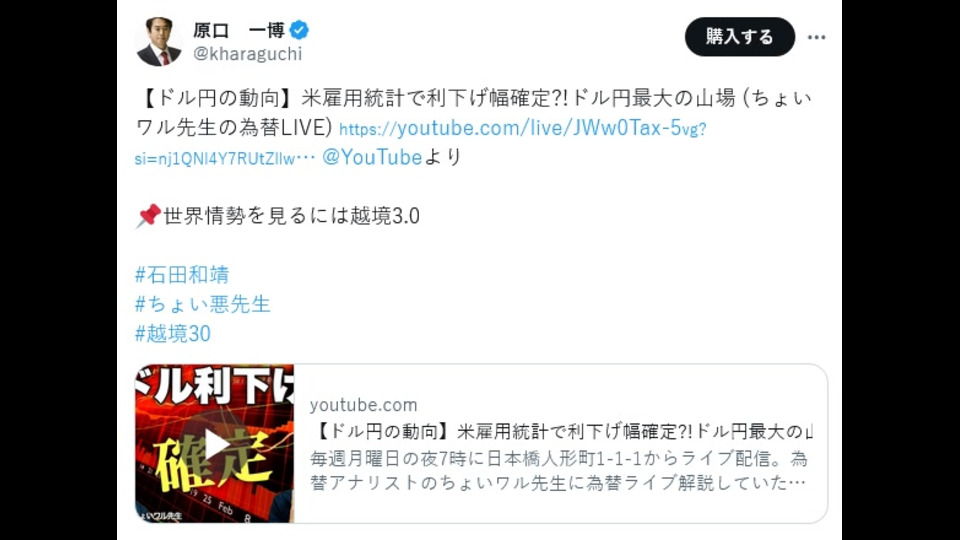Open the 確定 video thumbnail

214,444
